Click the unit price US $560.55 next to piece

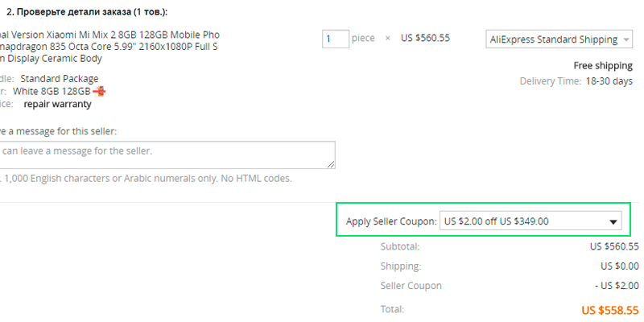pos(425,38)
